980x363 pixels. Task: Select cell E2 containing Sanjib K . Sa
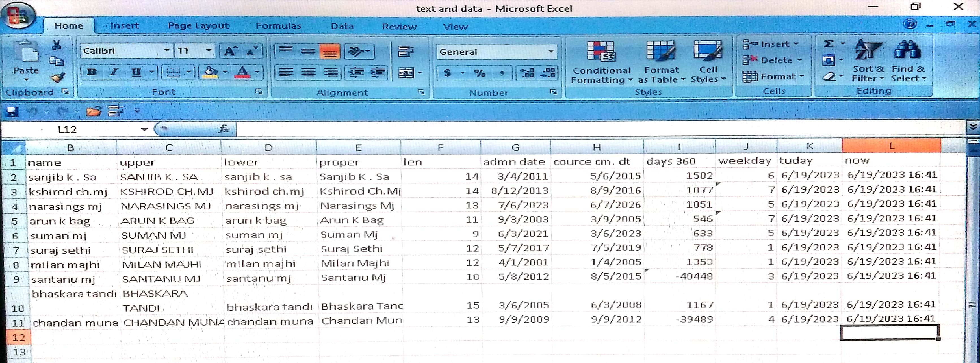[x=357, y=177]
